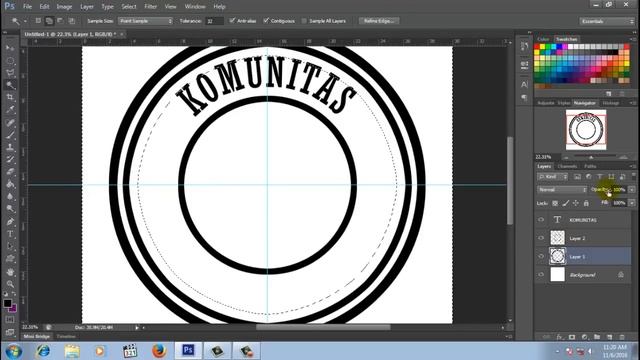Click Refine Edge button

379,21
